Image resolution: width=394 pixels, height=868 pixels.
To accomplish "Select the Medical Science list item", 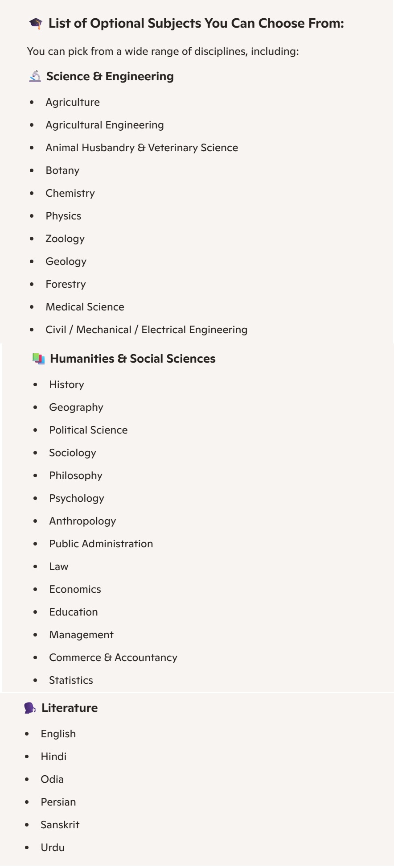I will [x=85, y=307].
